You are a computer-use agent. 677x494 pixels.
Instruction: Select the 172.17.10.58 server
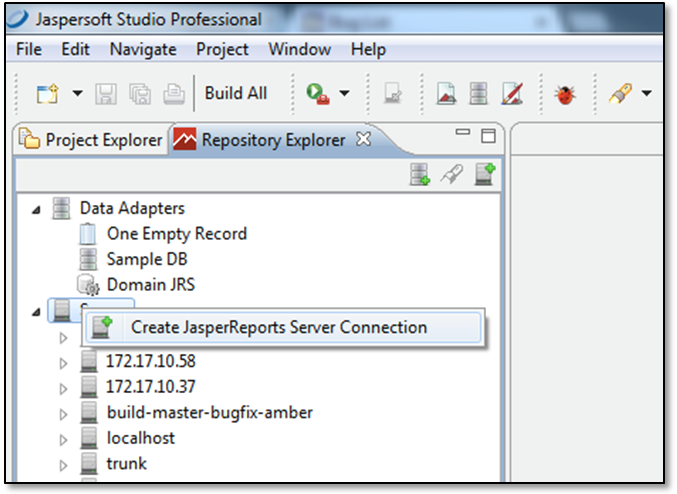pyautogui.click(x=151, y=361)
